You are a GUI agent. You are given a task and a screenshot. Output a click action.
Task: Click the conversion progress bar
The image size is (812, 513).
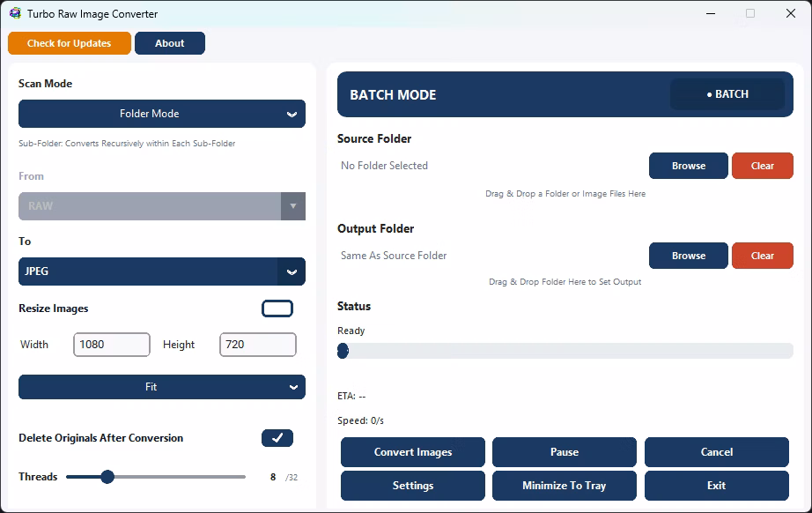(x=565, y=351)
